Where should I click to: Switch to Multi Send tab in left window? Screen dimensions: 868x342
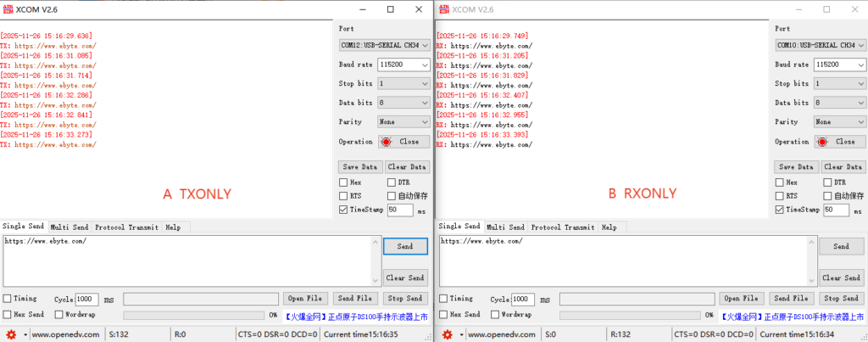point(70,227)
